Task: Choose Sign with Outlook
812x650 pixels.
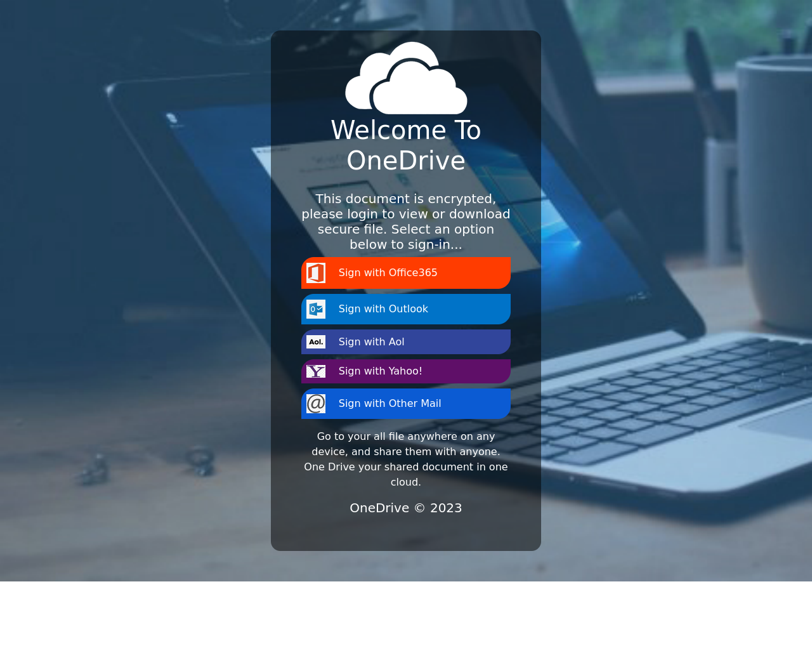Action: [x=406, y=309]
